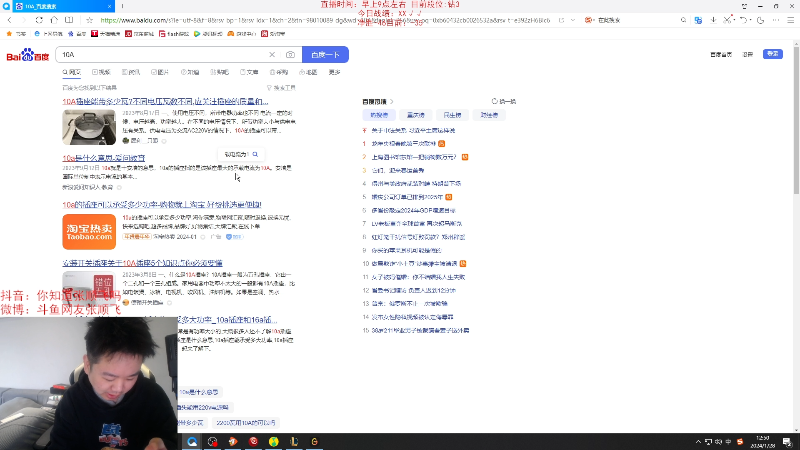Screen dimensions: 800x450
Task: Click the blue login button top right
Action: [x=773, y=54]
